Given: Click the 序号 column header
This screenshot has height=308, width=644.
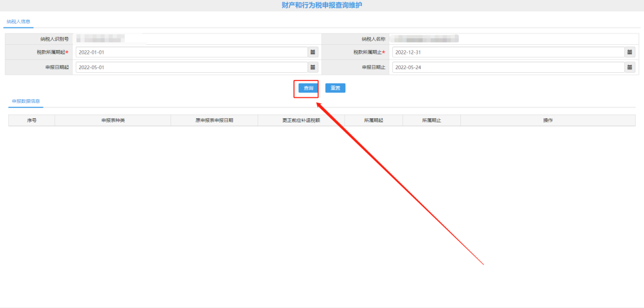Looking at the screenshot, I should [x=32, y=121].
